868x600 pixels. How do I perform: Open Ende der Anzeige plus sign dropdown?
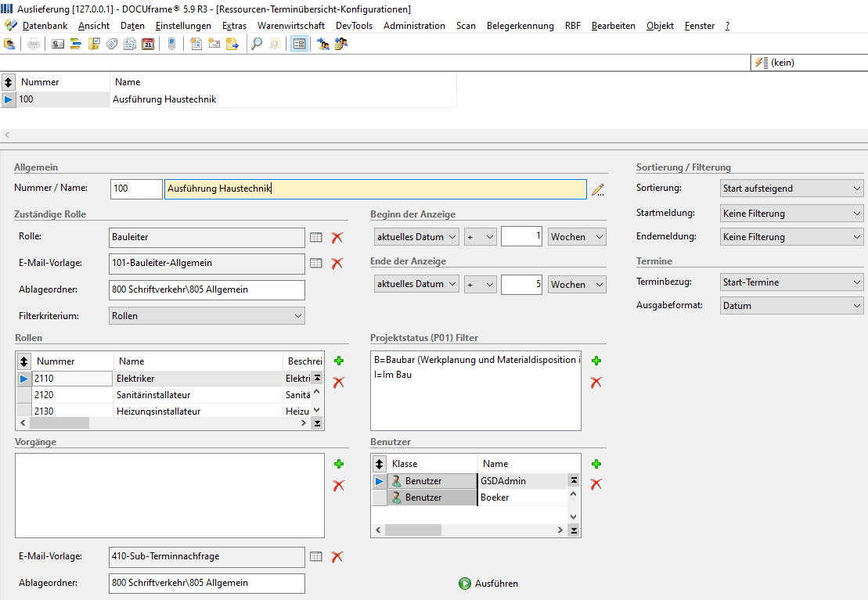pos(480,285)
